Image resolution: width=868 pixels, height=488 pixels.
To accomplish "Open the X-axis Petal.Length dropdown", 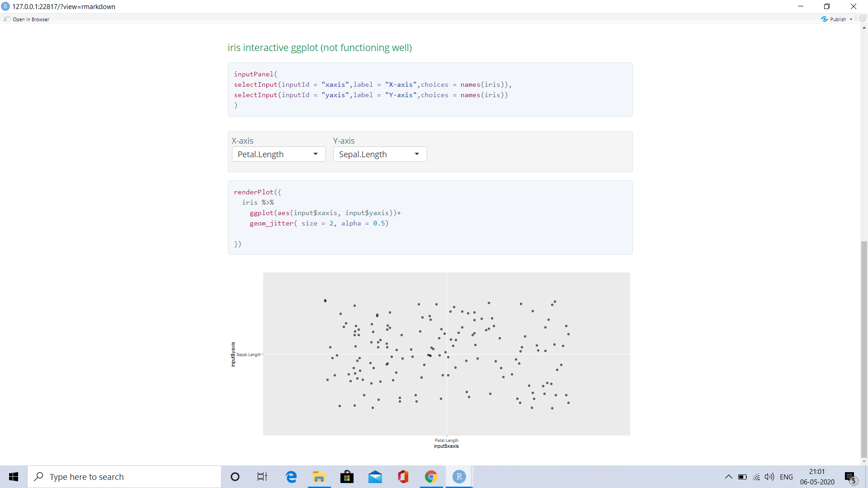I will click(278, 154).
